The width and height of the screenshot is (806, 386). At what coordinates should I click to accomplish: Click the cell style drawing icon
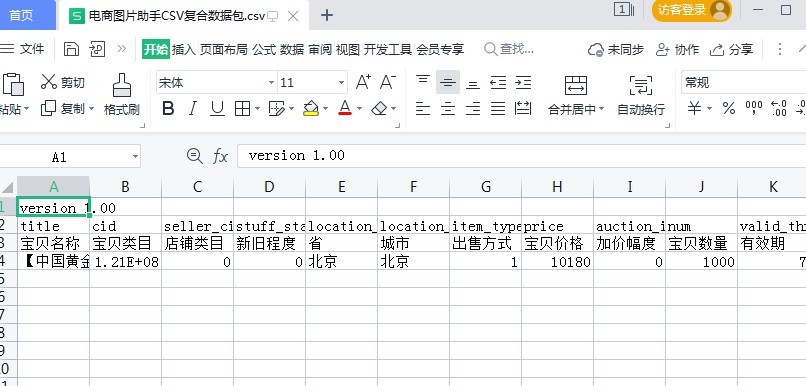(x=277, y=108)
